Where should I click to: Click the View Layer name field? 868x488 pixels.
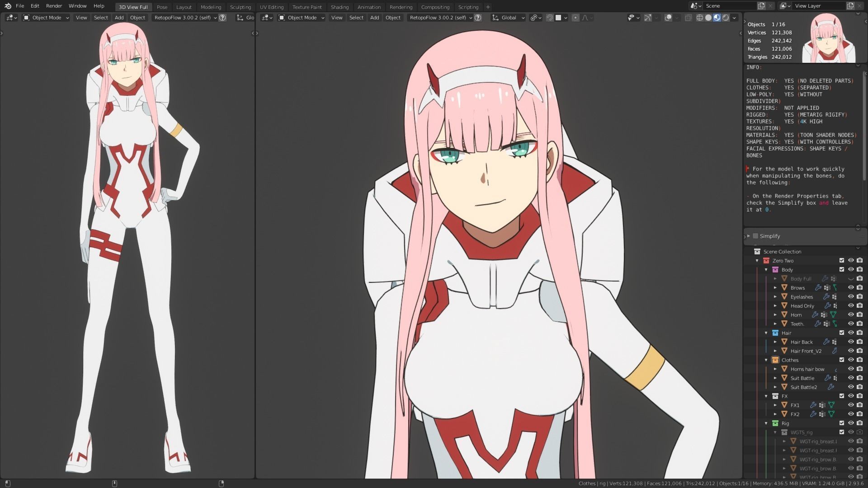pos(819,6)
